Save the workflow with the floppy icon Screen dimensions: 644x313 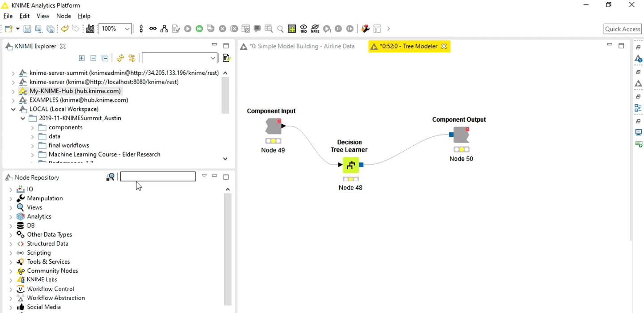point(27,29)
